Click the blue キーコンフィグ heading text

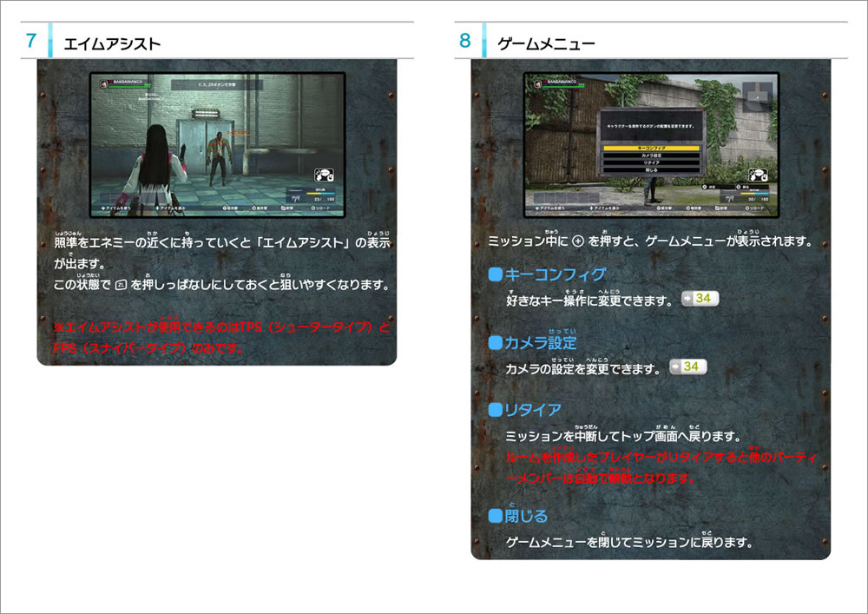556,274
